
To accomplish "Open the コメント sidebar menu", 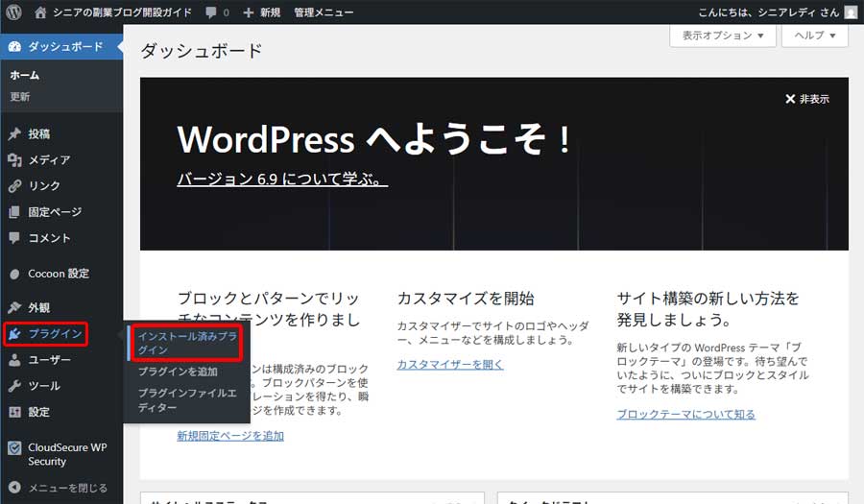I will [x=50, y=238].
